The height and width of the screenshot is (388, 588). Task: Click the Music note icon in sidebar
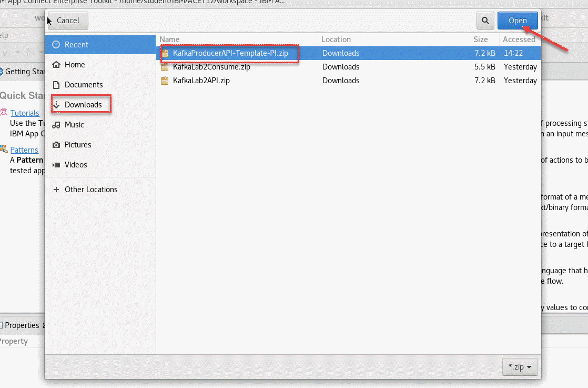tap(56, 125)
